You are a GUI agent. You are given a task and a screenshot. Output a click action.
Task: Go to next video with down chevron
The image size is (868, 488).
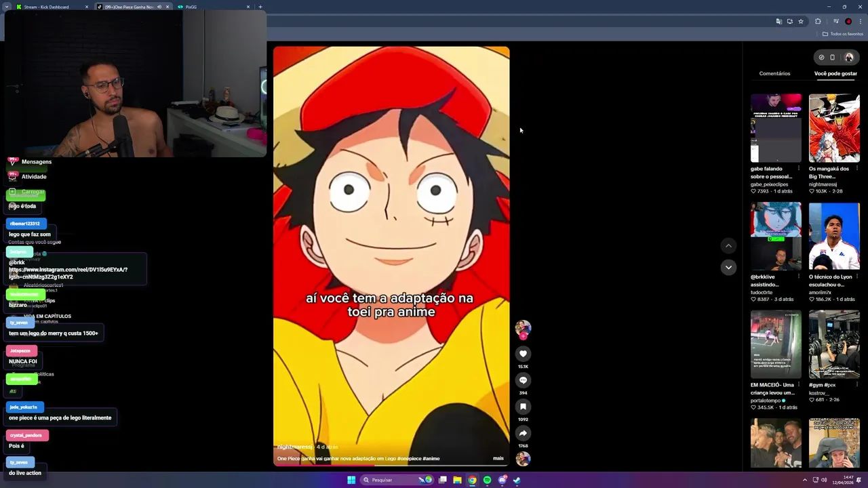coord(728,268)
